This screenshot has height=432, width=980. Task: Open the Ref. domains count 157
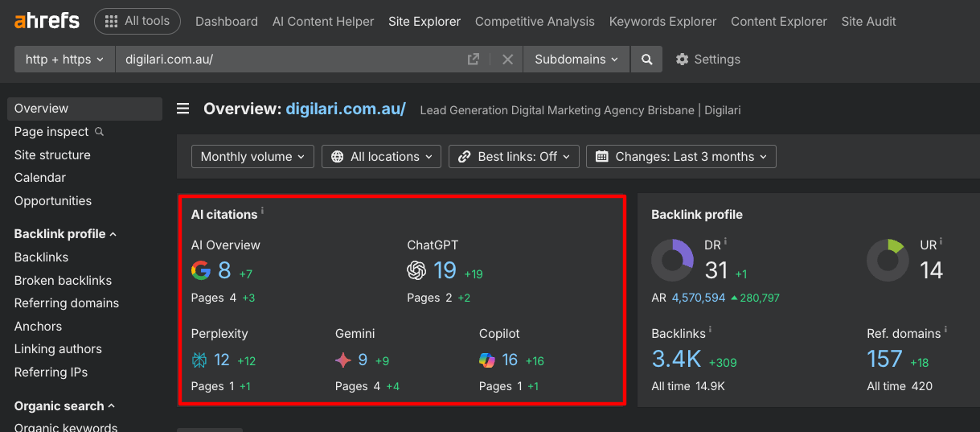click(x=884, y=359)
